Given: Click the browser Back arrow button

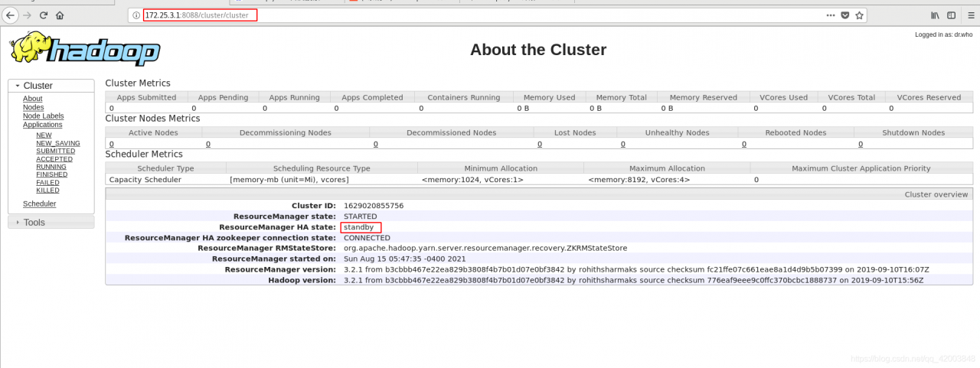Looking at the screenshot, I should (x=11, y=15).
